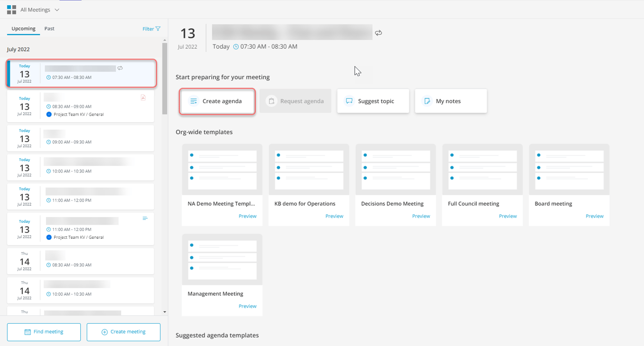The width and height of the screenshot is (644, 346).
Task: Switch to the Past tab
Action: [49, 28]
